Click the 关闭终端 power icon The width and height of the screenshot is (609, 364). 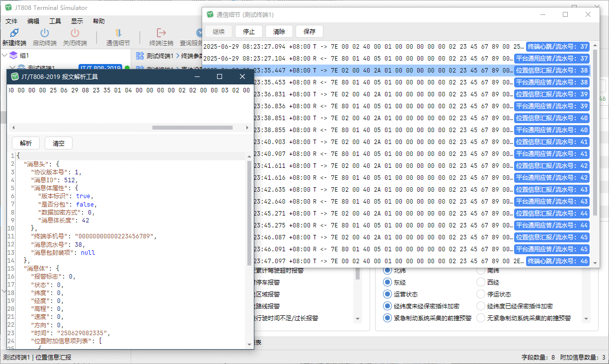75,33
